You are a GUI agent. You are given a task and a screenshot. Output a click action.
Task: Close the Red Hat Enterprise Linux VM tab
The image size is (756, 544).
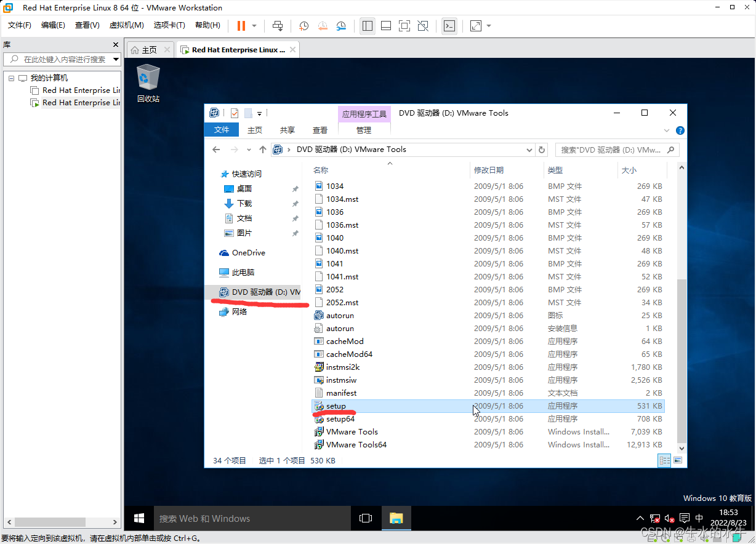click(292, 50)
